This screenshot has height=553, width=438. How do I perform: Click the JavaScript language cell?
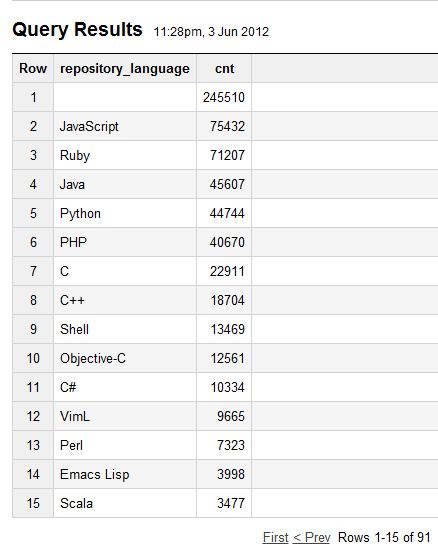125,126
